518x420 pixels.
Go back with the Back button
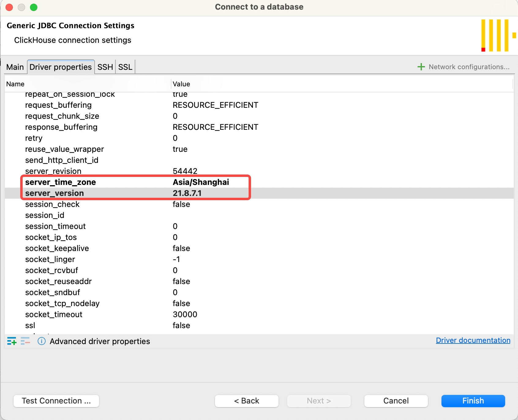(246, 401)
